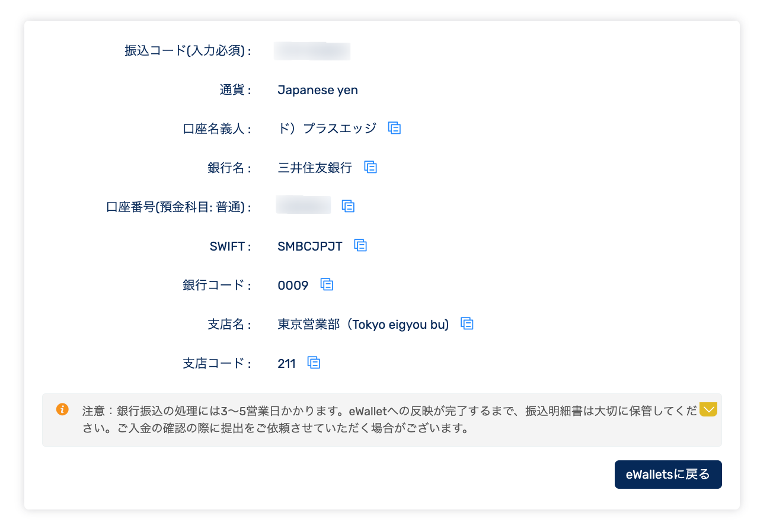The height and width of the screenshot is (532, 773).
Task: Select the currency value Japanese yen
Action: (318, 90)
